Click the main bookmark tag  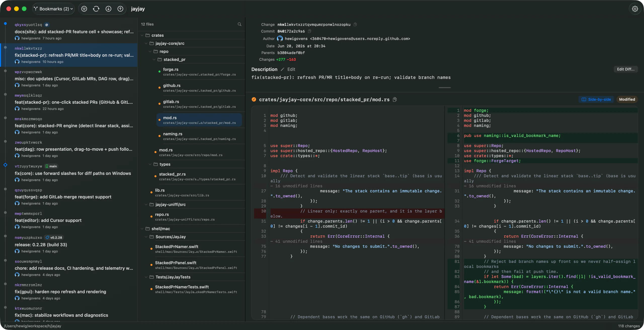(51, 166)
